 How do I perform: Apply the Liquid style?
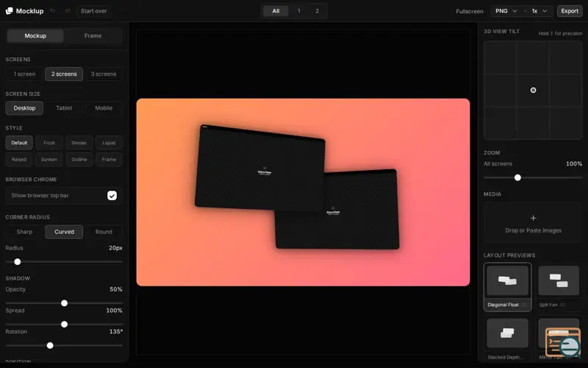tap(109, 143)
